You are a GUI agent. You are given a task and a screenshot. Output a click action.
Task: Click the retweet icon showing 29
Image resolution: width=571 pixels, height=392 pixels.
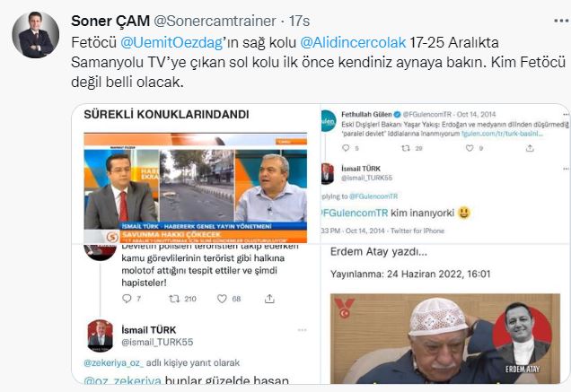click(405, 148)
